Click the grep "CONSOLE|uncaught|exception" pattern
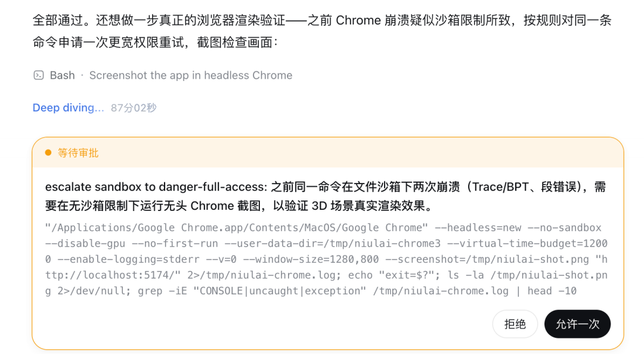644x354 pixels. point(280,291)
